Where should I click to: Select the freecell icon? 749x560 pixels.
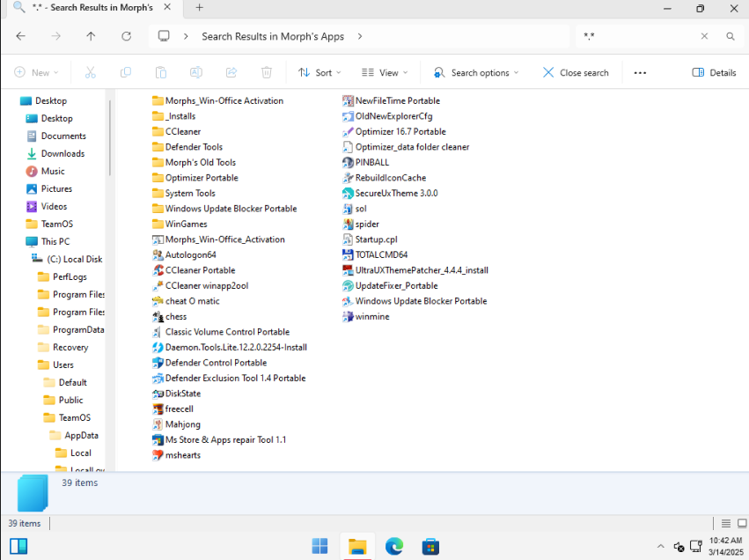pos(158,409)
